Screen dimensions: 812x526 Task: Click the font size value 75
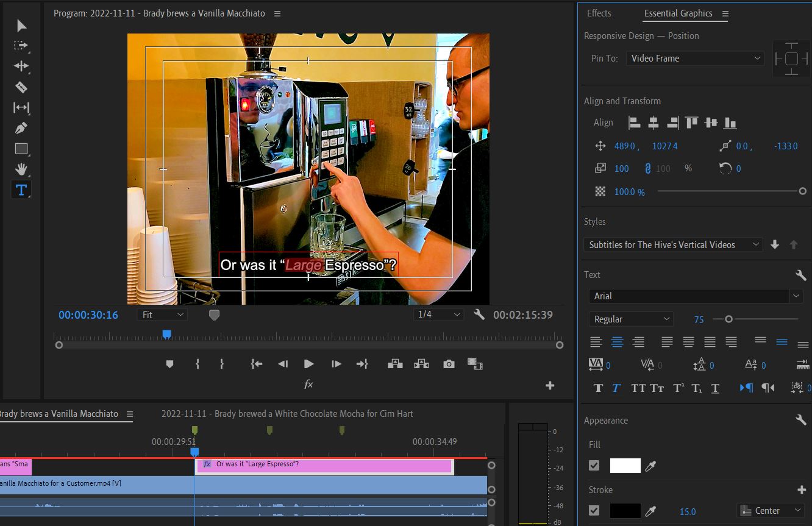tap(699, 319)
